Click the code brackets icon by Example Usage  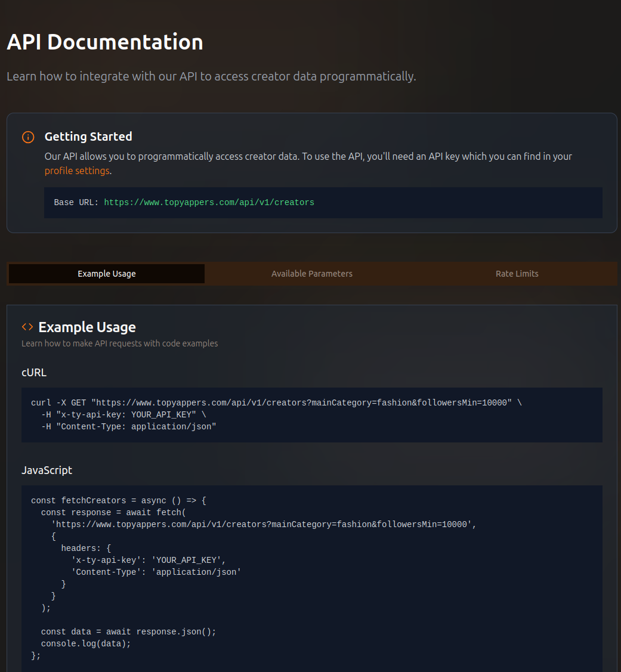pos(27,327)
